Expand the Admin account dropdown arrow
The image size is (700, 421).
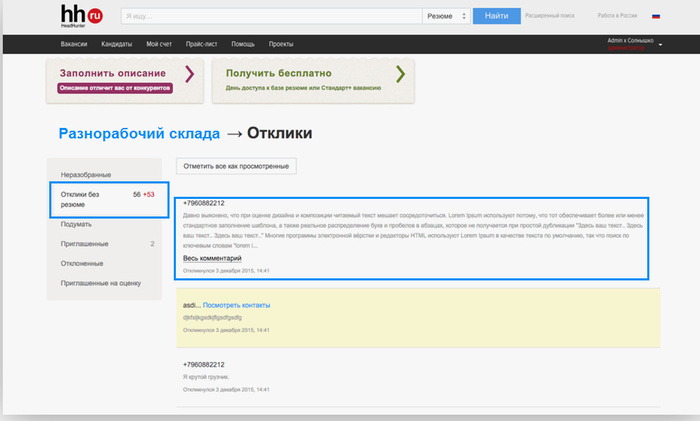click(x=660, y=41)
